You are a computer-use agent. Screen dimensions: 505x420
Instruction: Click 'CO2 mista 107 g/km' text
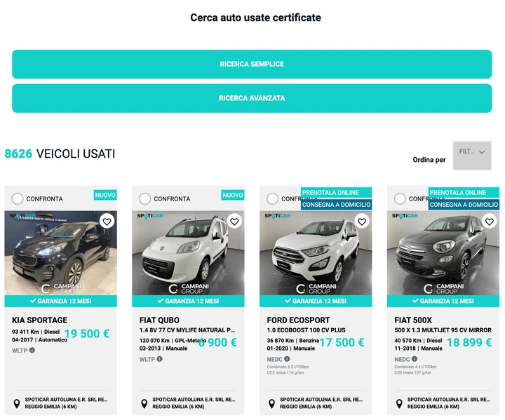[413, 372]
